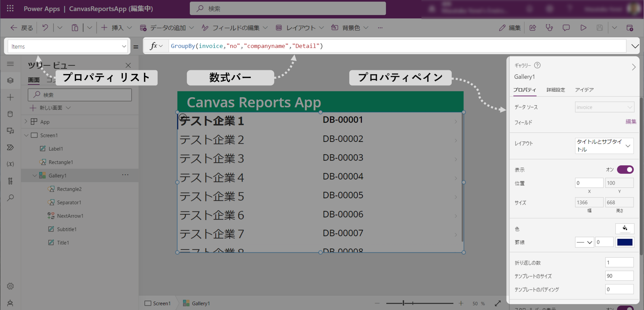644x310 pixels.
Task: Click the search magnifier in left rail
Action: coord(10,198)
